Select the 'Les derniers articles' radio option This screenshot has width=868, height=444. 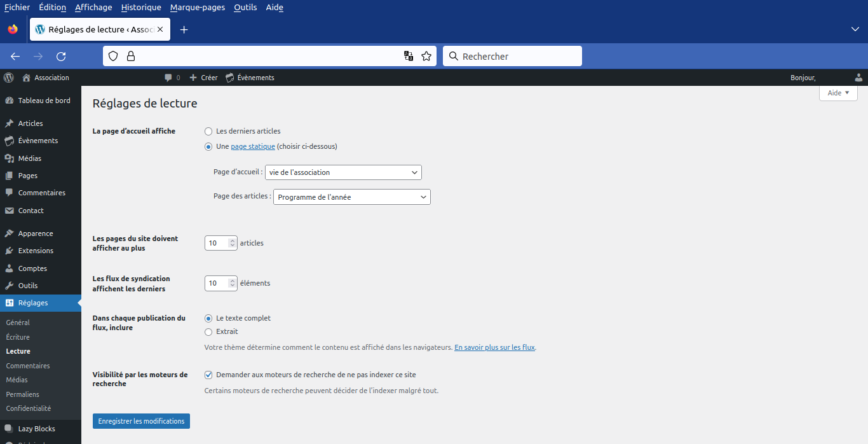tap(208, 131)
